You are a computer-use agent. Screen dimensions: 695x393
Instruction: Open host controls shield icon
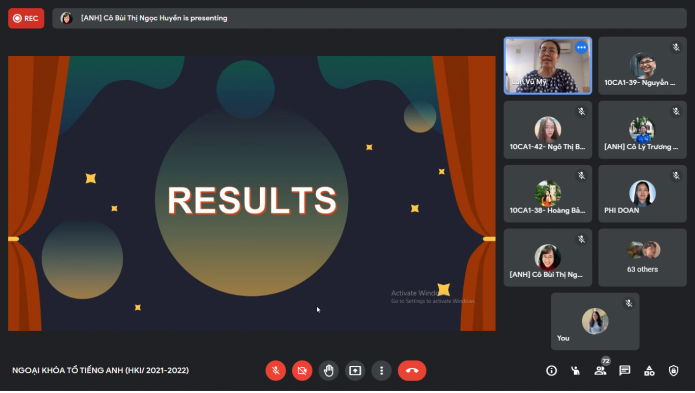(673, 370)
